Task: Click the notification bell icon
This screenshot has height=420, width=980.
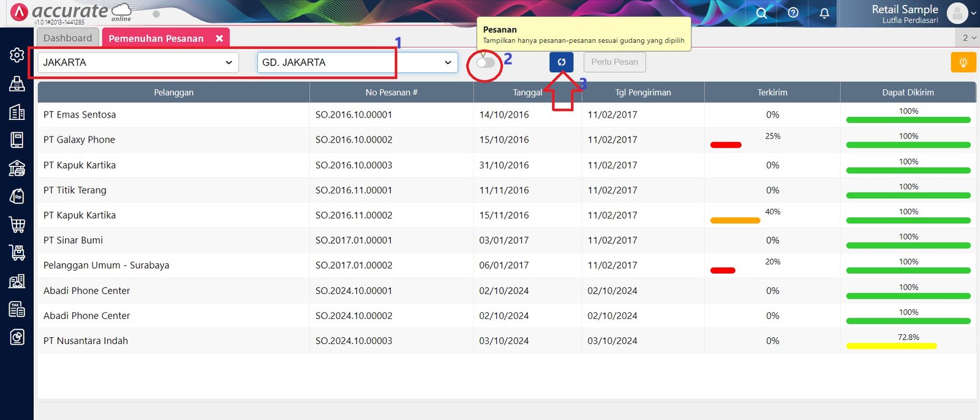Action: click(x=824, y=13)
